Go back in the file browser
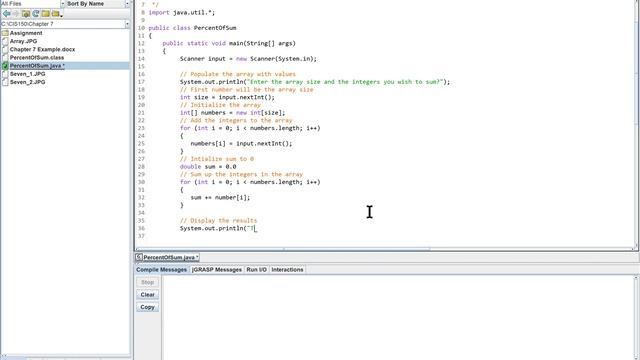Screen dimensions: 640x360 [x=7, y=14]
